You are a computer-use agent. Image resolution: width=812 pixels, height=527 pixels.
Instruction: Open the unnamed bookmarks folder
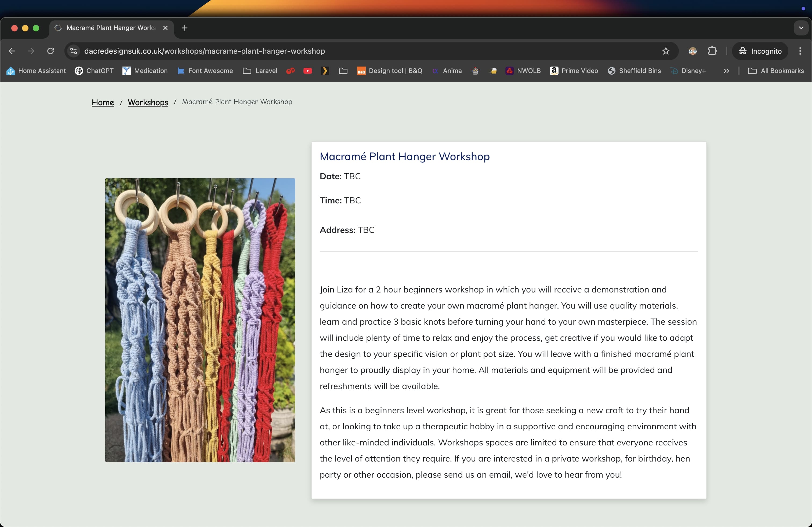(343, 71)
